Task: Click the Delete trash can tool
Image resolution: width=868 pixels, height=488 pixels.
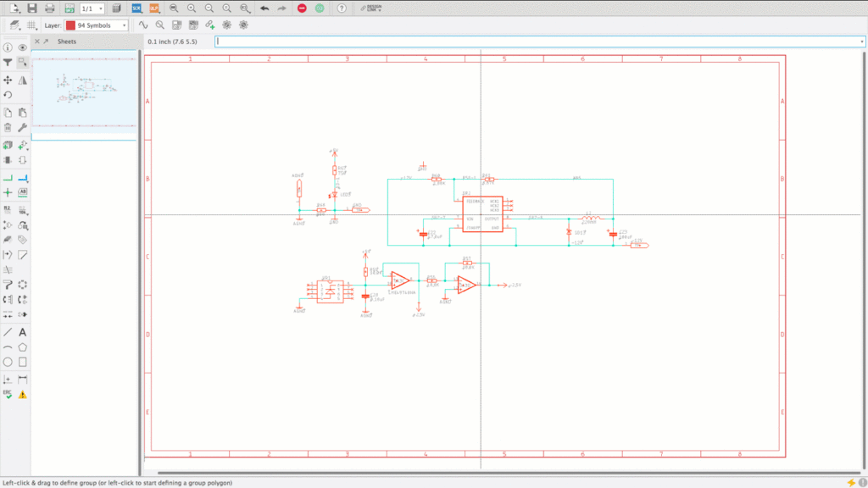Action: click(8, 128)
